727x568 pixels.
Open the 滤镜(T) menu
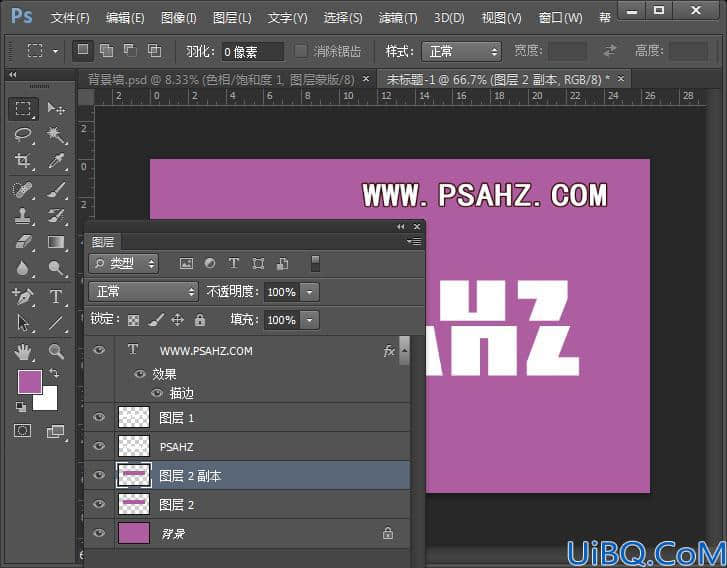pyautogui.click(x=398, y=18)
